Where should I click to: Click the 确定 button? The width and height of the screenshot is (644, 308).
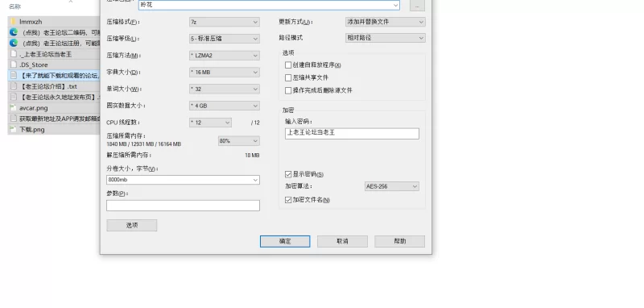(x=285, y=241)
